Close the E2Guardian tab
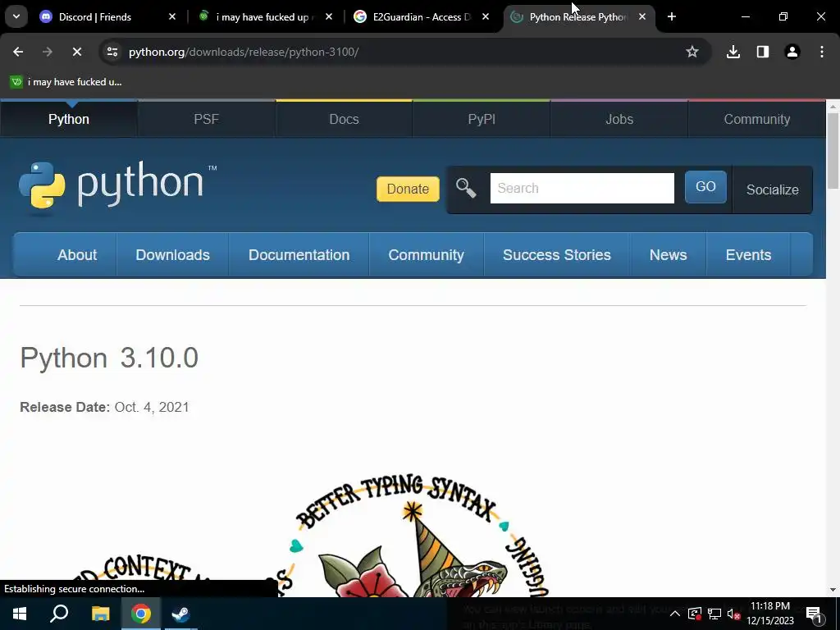This screenshot has width=840, height=630. [486, 16]
